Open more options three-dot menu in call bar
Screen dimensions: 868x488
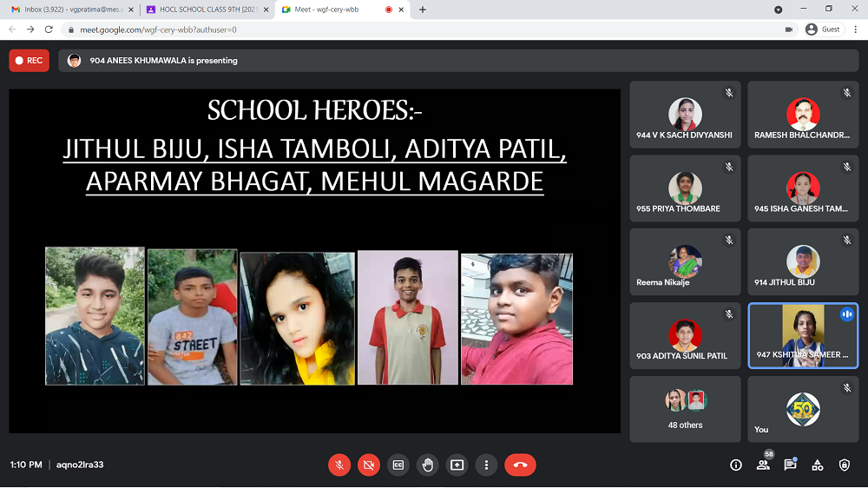[x=487, y=465]
